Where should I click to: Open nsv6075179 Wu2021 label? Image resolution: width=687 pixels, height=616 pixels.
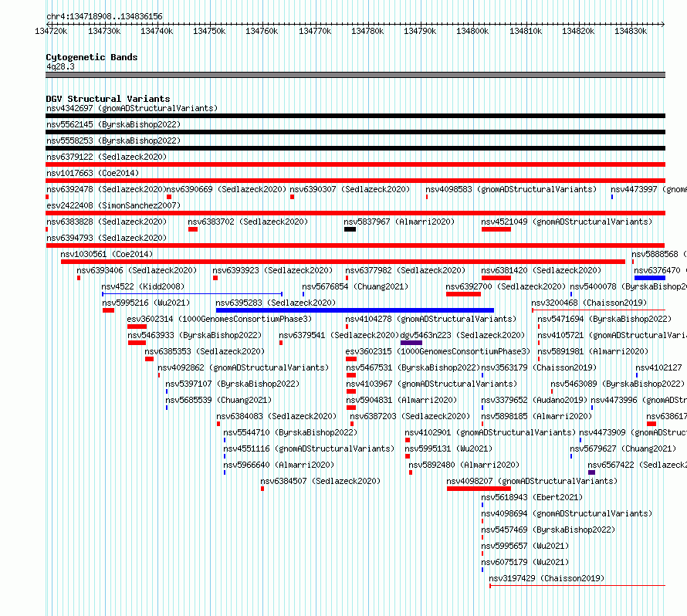[x=526, y=562]
